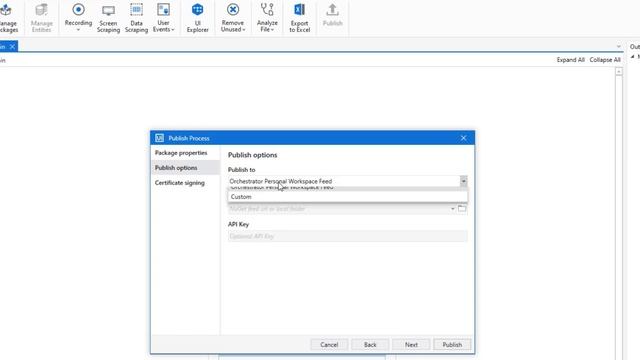This screenshot has height=360, width=640.
Task: Close the Publish Process dialog
Action: 463,138
